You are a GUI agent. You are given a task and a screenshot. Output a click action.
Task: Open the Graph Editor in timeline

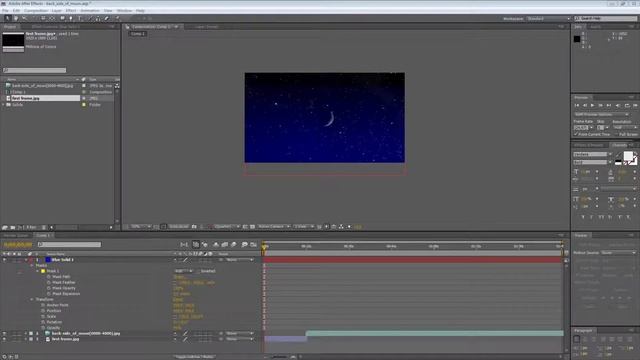[x=253, y=244]
